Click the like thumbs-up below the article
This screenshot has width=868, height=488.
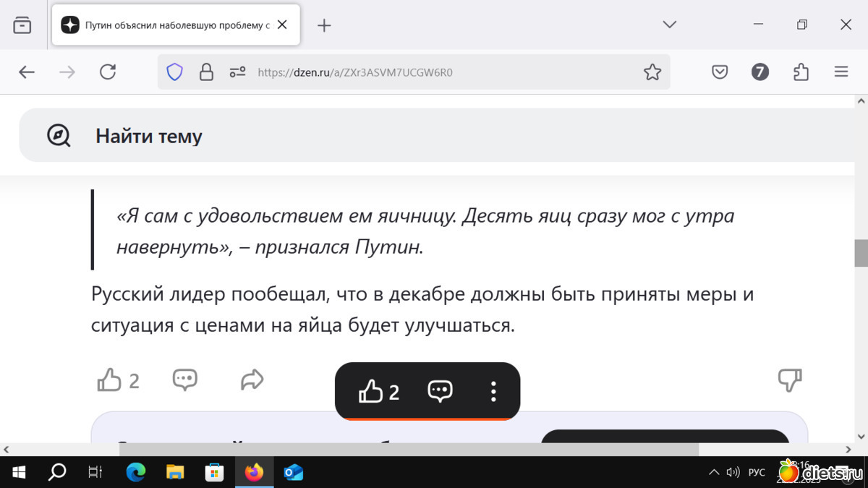pyautogui.click(x=109, y=380)
